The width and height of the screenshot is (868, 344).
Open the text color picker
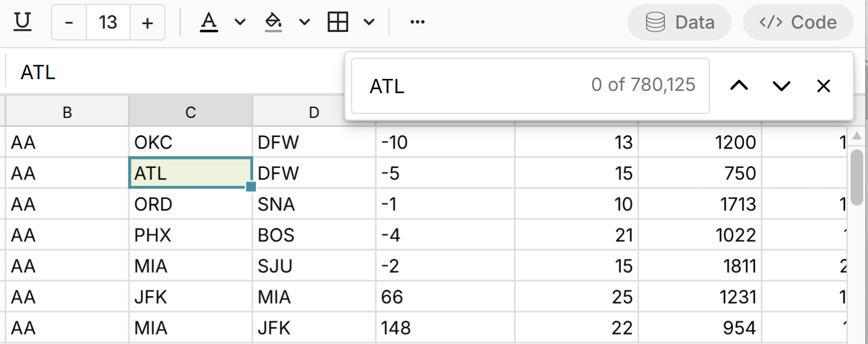tap(209, 22)
